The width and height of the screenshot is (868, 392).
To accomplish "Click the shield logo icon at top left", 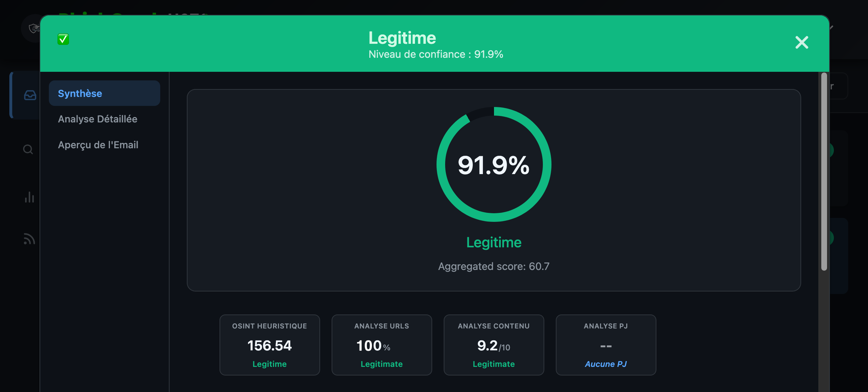I will pos(34,28).
